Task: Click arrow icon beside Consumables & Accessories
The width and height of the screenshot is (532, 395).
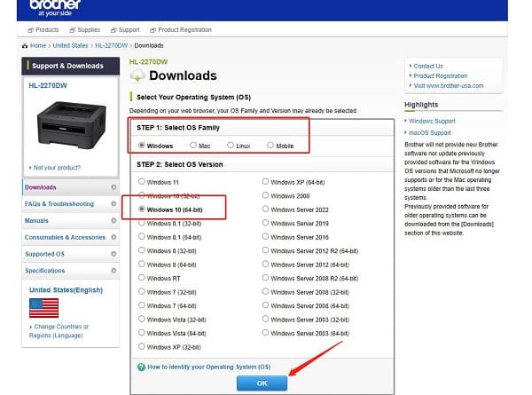Action: click(x=113, y=237)
